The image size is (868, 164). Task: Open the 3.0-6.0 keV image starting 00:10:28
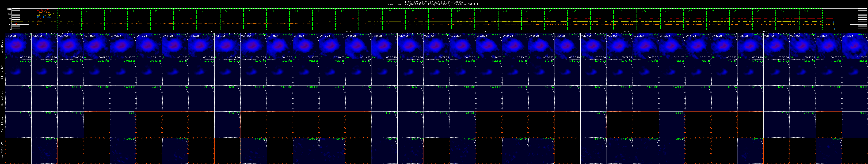point(149,46)
